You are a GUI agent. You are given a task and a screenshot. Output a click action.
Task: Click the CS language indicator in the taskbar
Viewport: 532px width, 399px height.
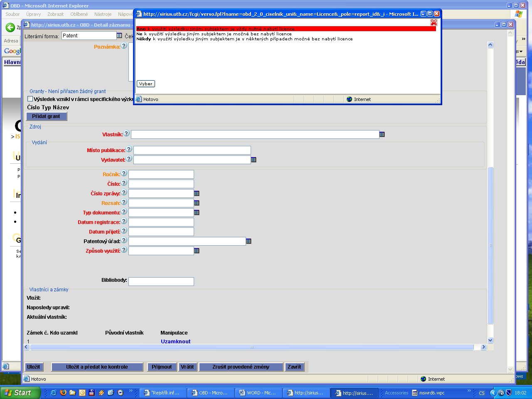pyautogui.click(x=482, y=393)
